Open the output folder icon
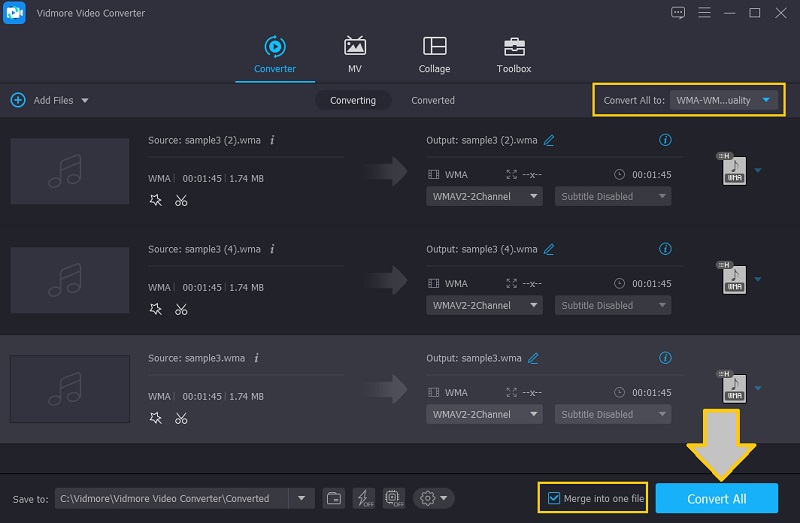Screen dimensions: 800x523 click(334, 498)
